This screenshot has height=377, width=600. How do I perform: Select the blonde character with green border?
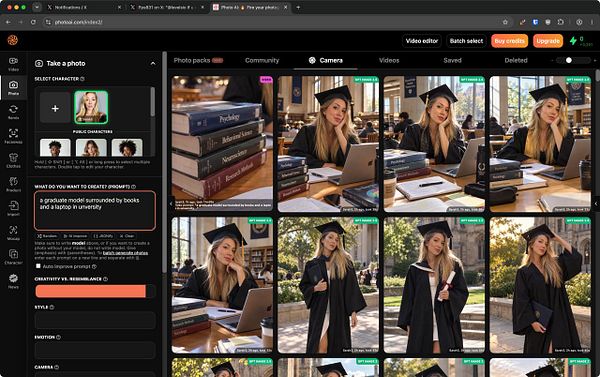click(91, 107)
